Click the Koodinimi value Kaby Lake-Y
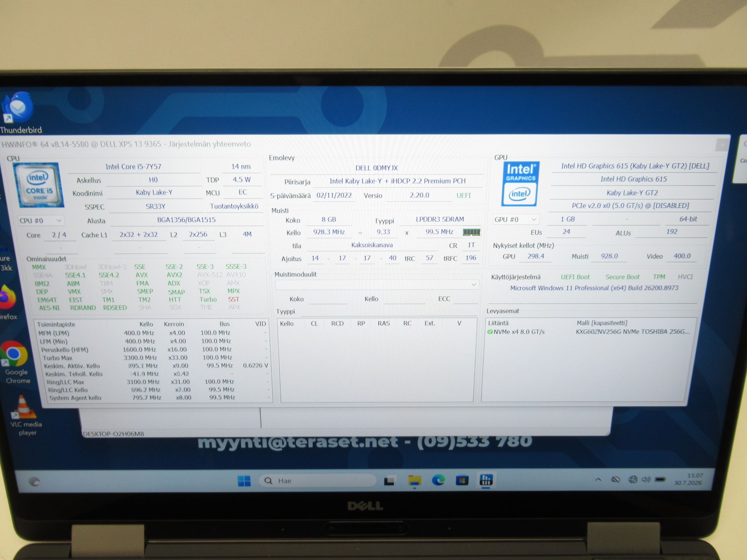 (154, 192)
